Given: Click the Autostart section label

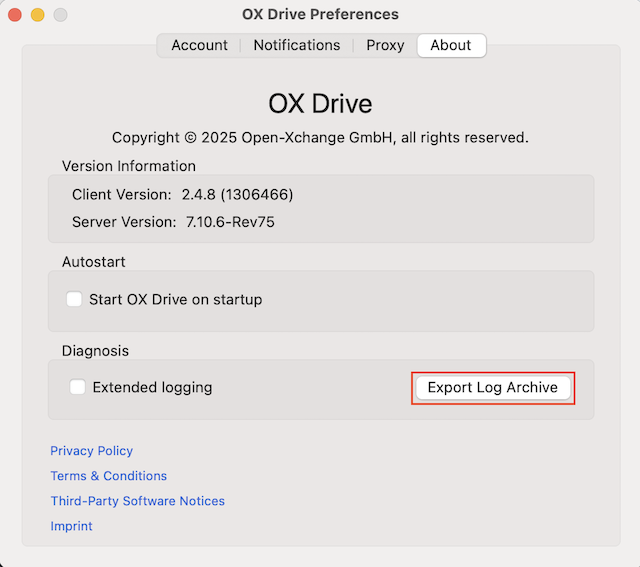Looking at the screenshot, I should point(93,262).
